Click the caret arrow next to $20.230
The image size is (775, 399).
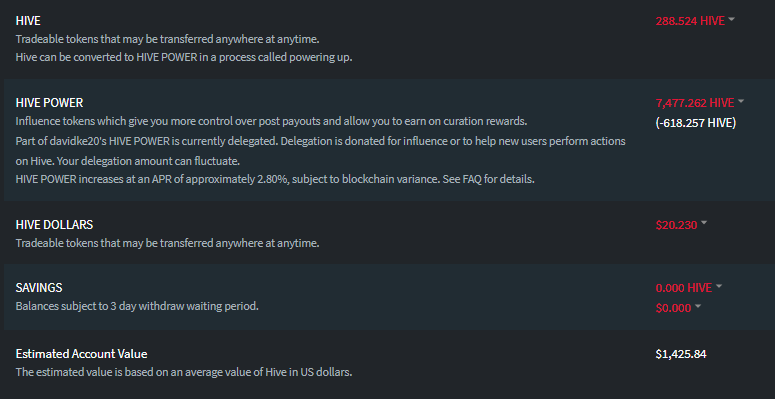point(704,223)
